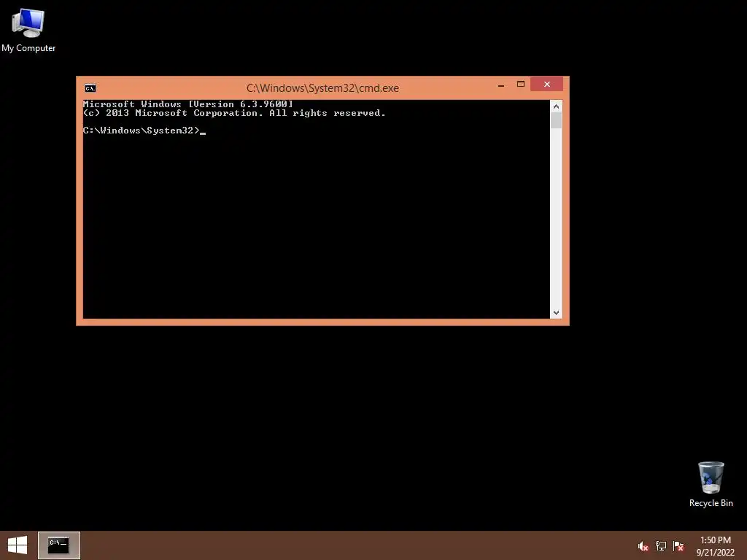Click the line Microsoft Windows [Version 6.3.9600]
Viewport: 747px width, 560px height.
pyautogui.click(x=187, y=104)
